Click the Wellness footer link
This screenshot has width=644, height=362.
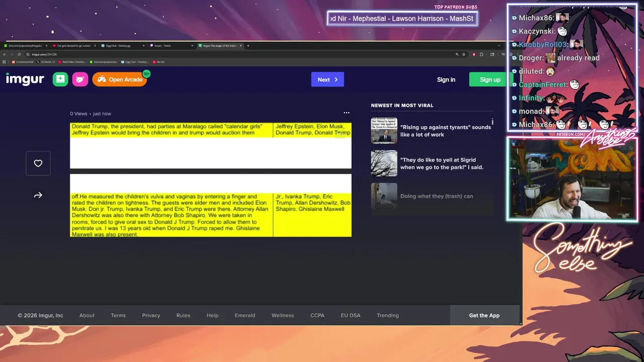click(x=283, y=315)
